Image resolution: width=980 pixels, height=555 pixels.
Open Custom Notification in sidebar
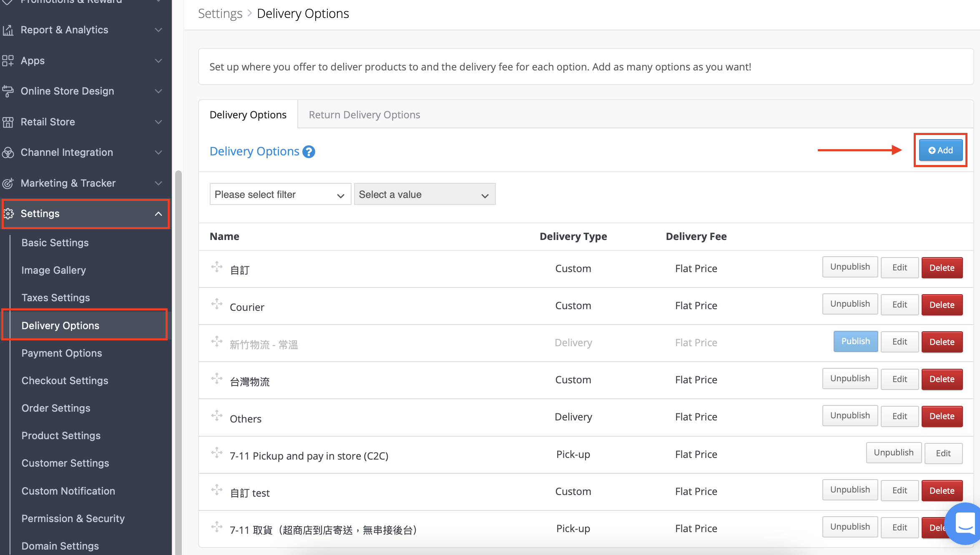[68, 491]
